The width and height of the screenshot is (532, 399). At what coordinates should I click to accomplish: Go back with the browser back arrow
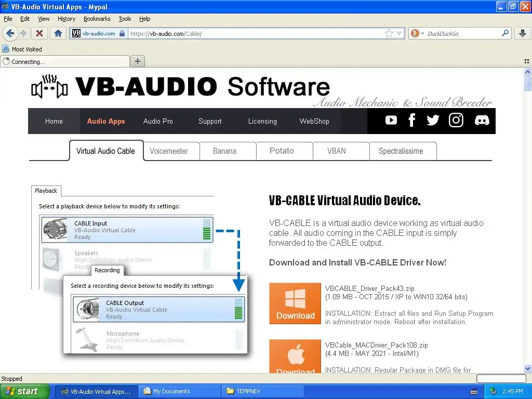pos(10,33)
